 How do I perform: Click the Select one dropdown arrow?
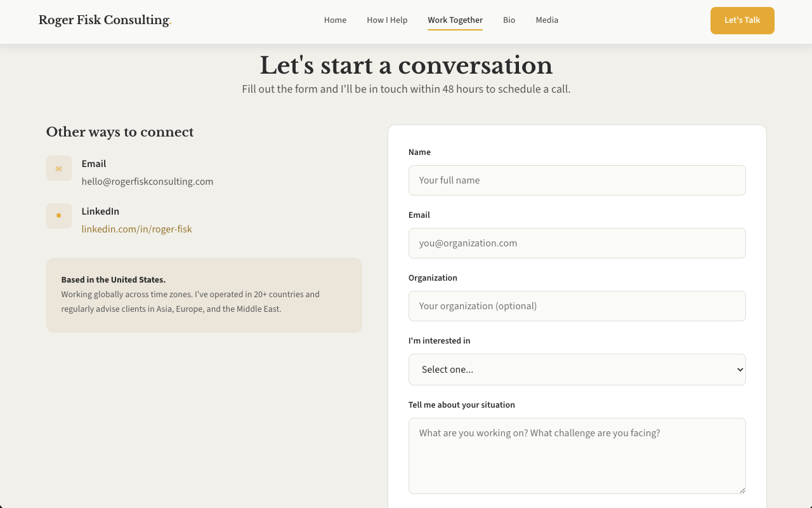click(740, 370)
